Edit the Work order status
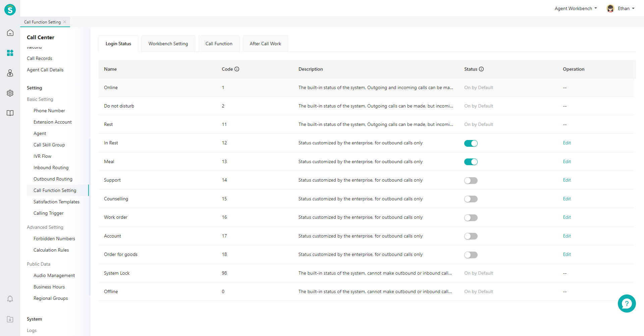644x336 pixels. (567, 217)
